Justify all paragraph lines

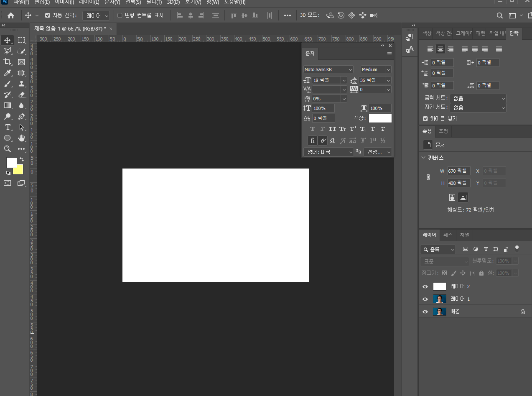pos(499,49)
